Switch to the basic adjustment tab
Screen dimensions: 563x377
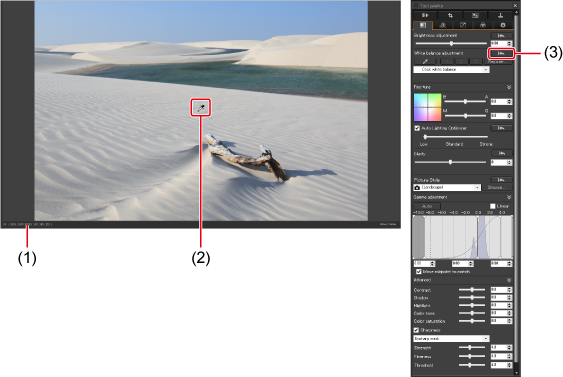point(423,25)
